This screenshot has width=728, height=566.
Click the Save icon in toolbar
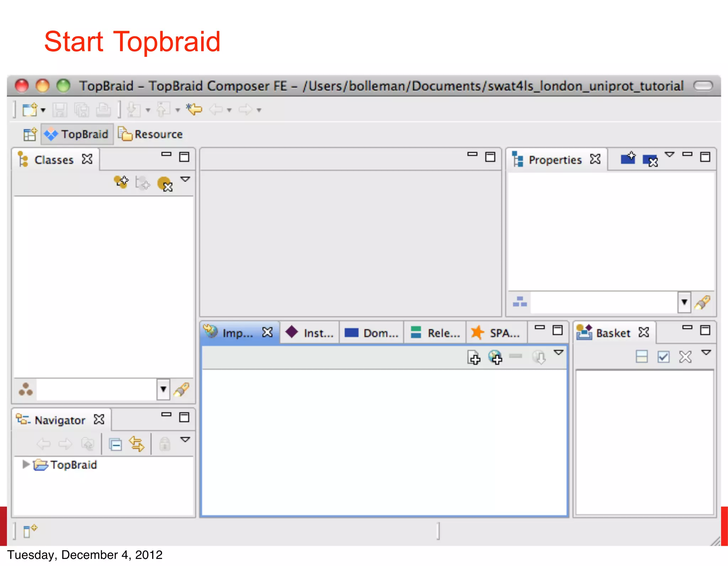click(x=60, y=109)
